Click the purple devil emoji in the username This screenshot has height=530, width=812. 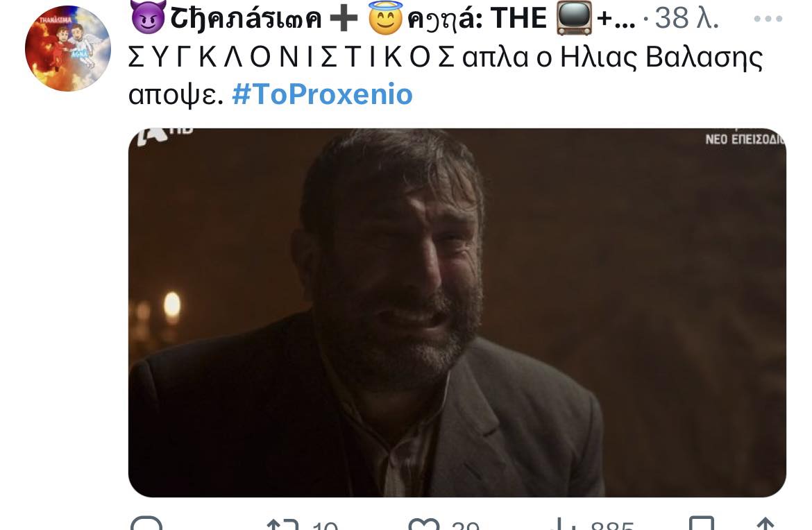tap(147, 17)
